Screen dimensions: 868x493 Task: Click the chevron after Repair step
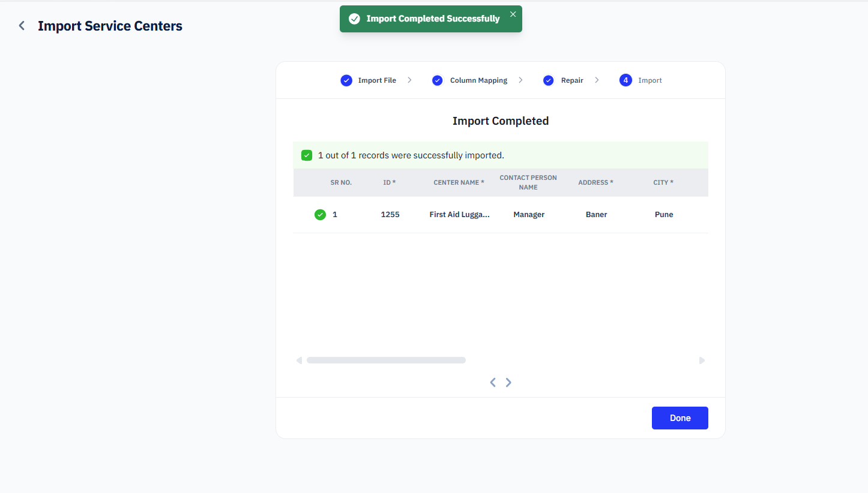pos(597,80)
